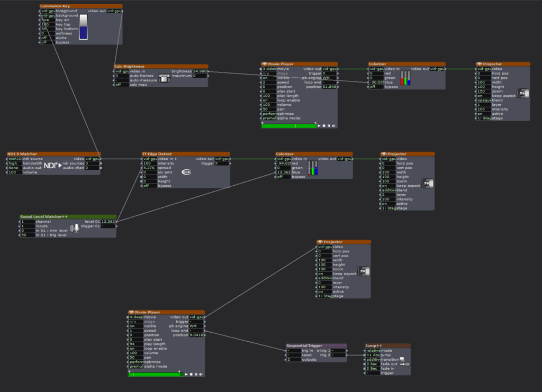The width and height of the screenshot is (542, 392).
Task: Toggle visible value on 3:Adob Movie Player
Action: (268, 78)
